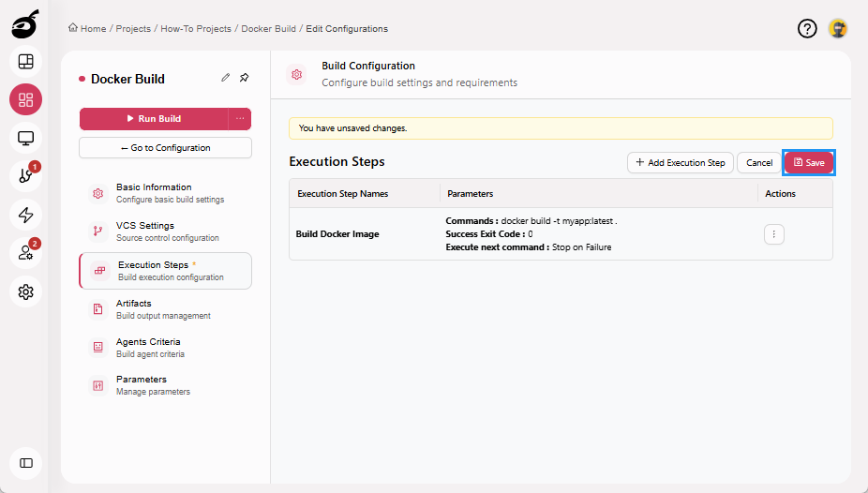Click the Actions column header
868x493 pixels.
tap(780, 194)
